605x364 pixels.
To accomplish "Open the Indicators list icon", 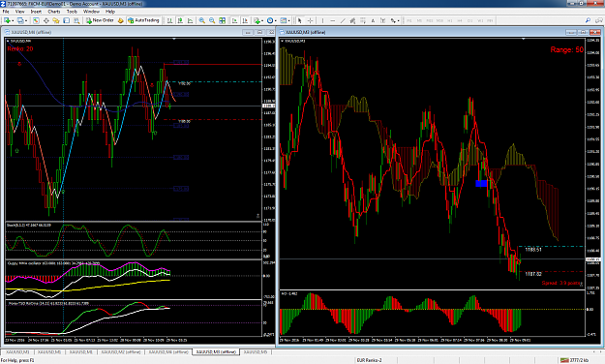I will 257,20.
